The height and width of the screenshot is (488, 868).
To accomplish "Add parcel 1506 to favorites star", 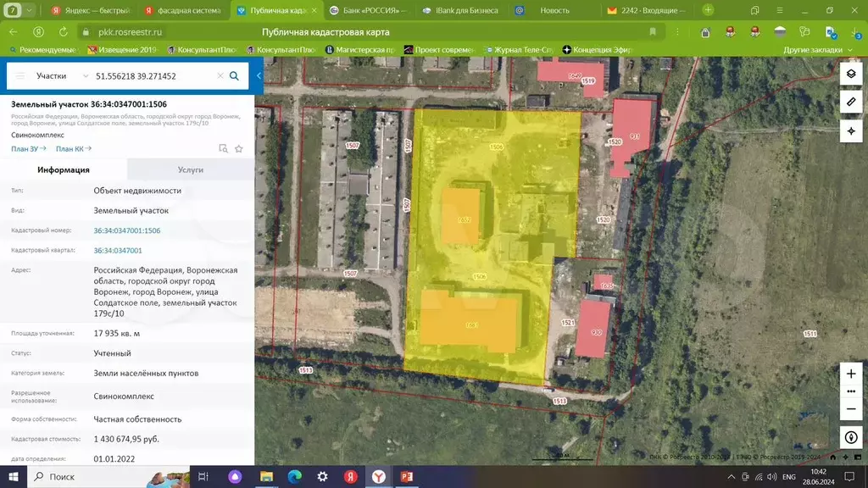I will (x=238, y=149).
